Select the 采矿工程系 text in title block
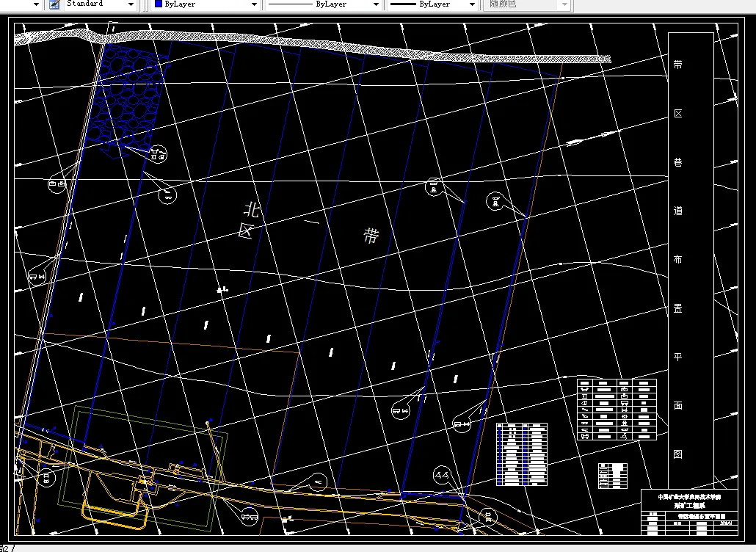Viewport: 756px width, 552px height. 689,505
